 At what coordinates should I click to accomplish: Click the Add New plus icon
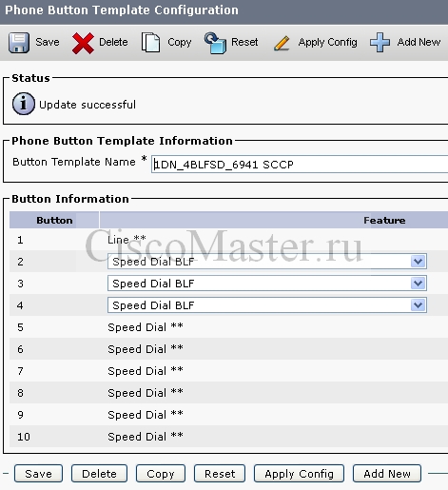pos(380,42)
